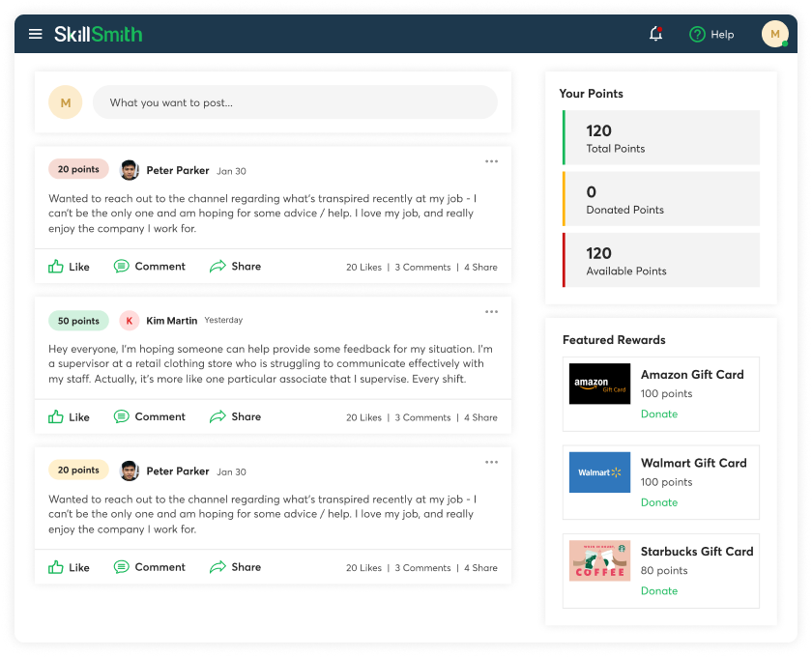Comment on the Kim Martin post
The image size is (812, 657).
[x=149, y=416]
